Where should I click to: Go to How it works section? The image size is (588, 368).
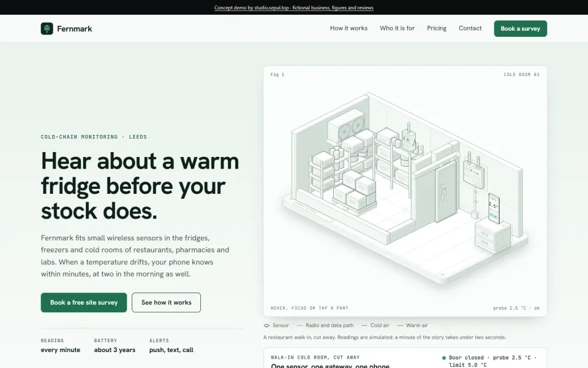(x=349, y=28)
